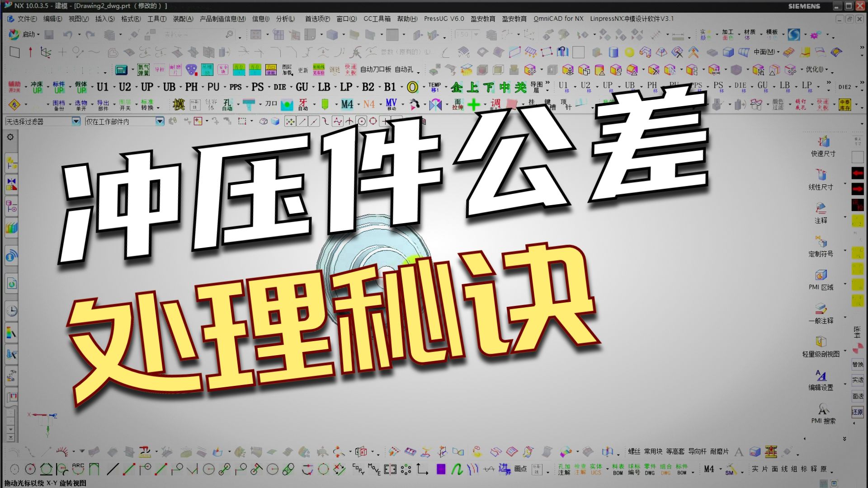
Task: Click the 启动 start button
Action: (x=24, y=34)
